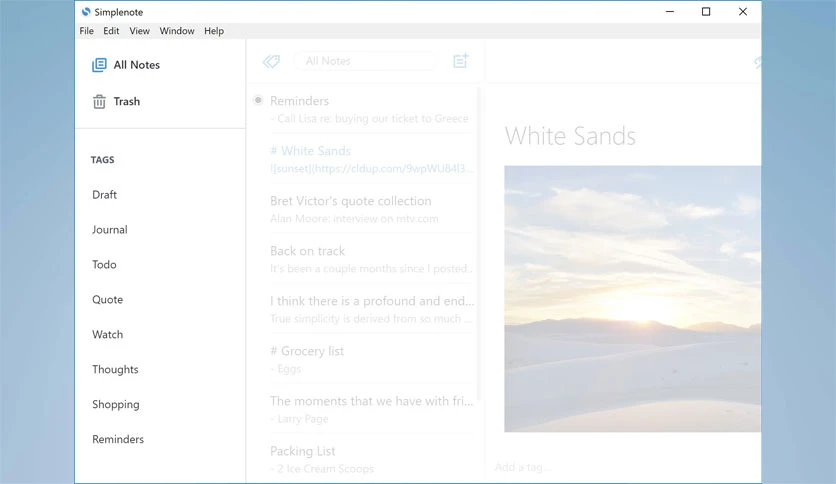Viewport: 836px width, 484px height.
Task: Open the Help menu
Action: (214, 31)
